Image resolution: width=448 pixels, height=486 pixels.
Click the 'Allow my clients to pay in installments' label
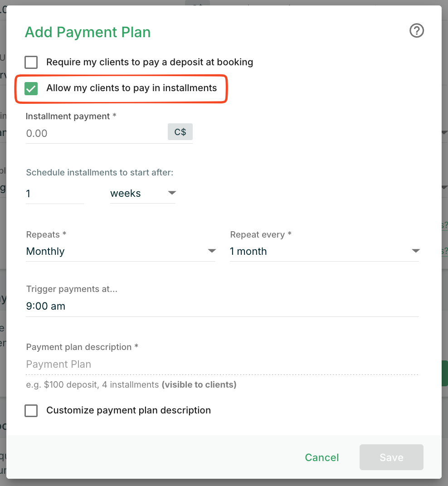(131, 88)
